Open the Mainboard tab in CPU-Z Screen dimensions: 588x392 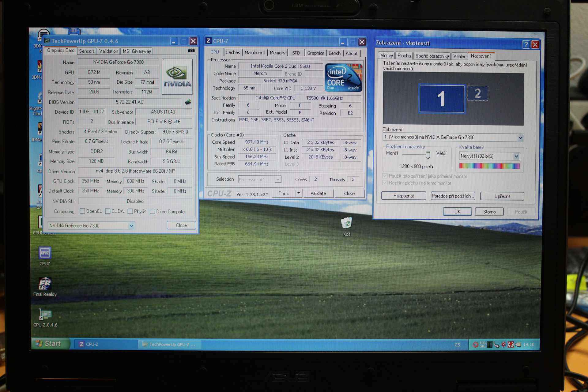click(x=255, y=53)
